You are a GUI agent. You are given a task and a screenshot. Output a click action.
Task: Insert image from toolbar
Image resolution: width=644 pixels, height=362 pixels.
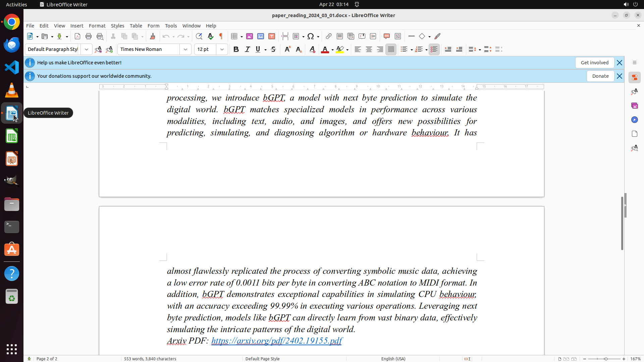point(250,36)
